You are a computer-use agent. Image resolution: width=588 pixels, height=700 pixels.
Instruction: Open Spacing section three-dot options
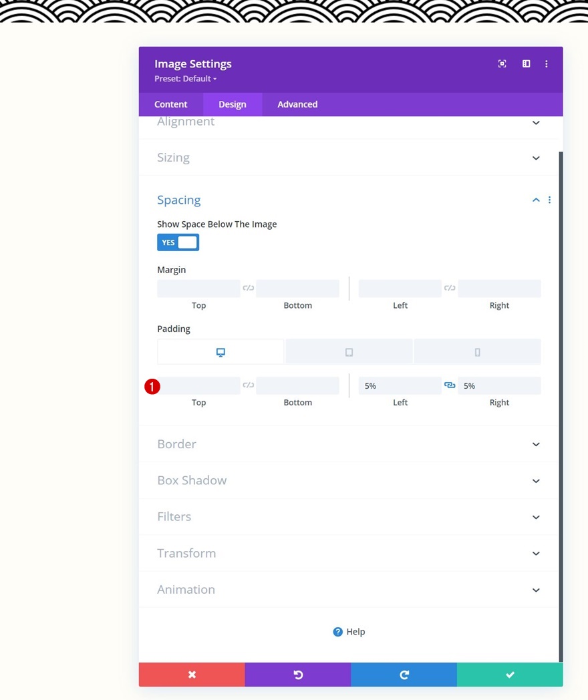(550, 200)
